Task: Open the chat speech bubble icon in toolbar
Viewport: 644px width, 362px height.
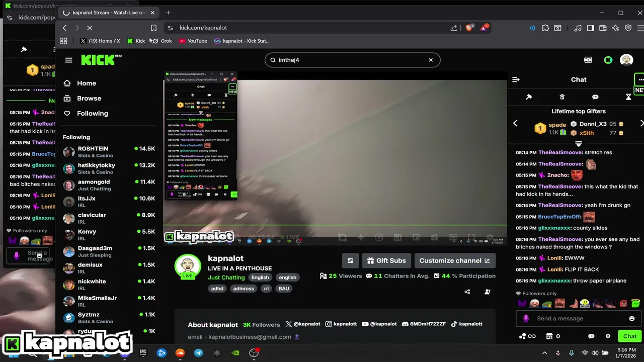Action: pos(595,97)
